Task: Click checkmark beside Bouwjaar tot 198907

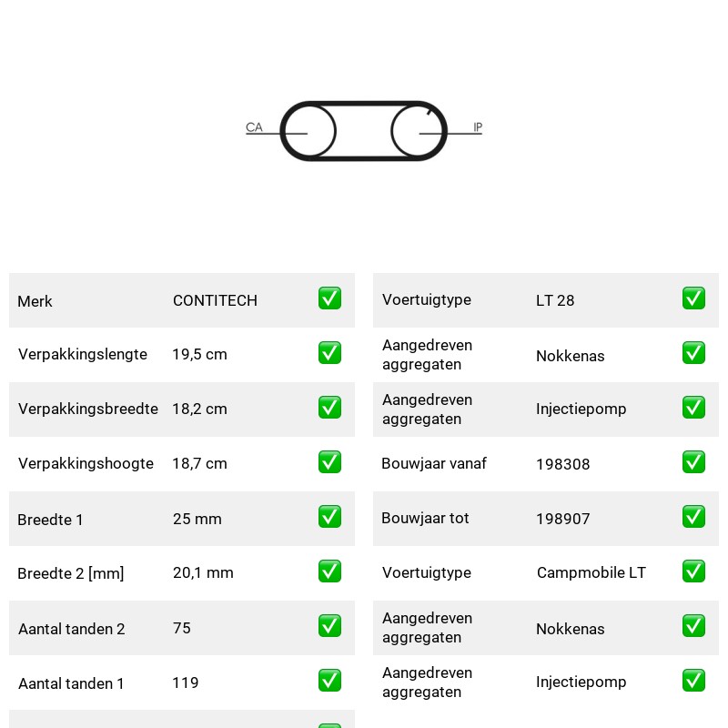Action: [693, 517]
